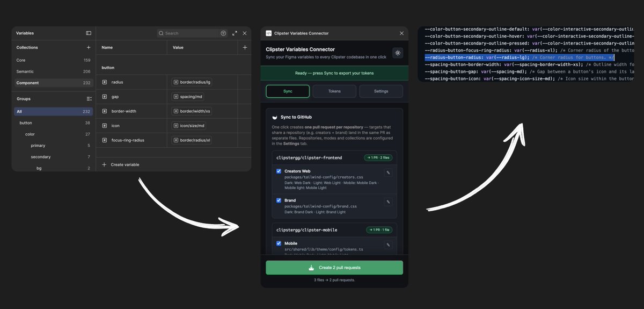The height and width of the screenshot is (309, 644).
Task: Click the icon/size/md value chip
Action: click(189, 126)
